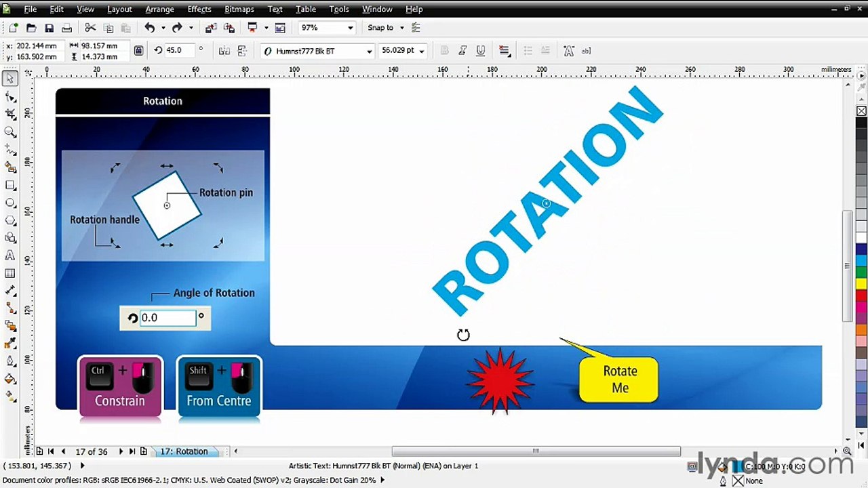Select the Crop tool
This screenshot has height=488, width=868.
click(x=10, y=115)
